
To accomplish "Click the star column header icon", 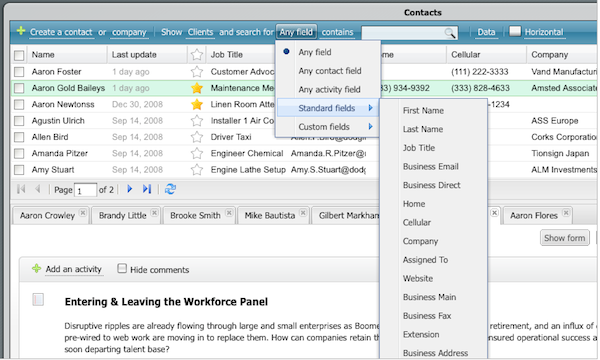I will pyautogui.click(x=197, y=55).
